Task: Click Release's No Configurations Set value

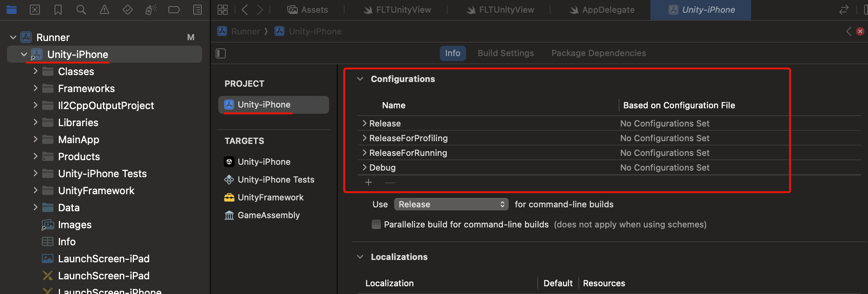Action: [665, 123]
